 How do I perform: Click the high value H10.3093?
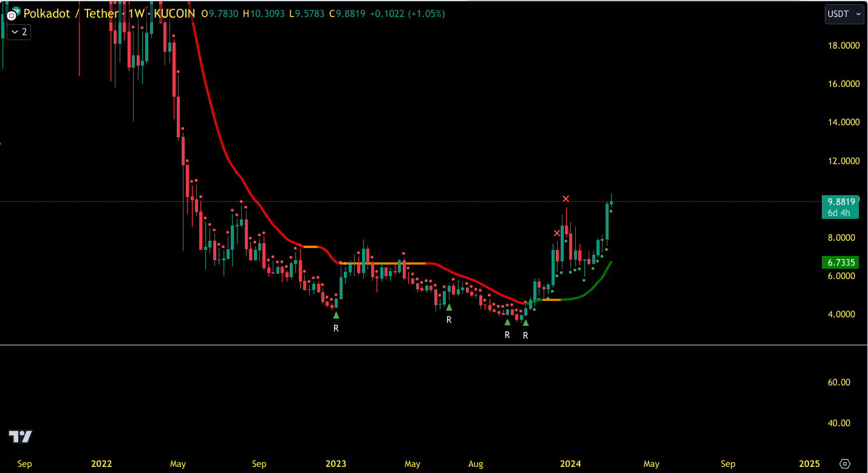coord(262,13)
